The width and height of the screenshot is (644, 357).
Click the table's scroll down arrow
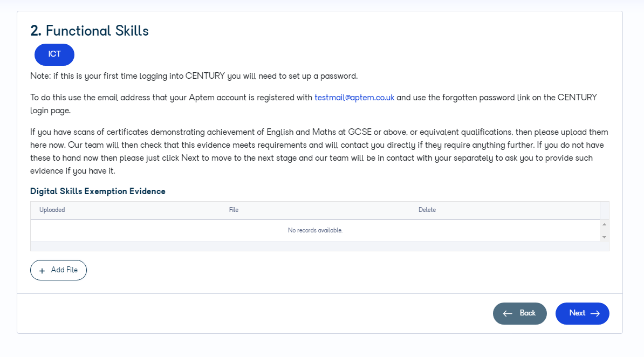click(x=604, y=237)
